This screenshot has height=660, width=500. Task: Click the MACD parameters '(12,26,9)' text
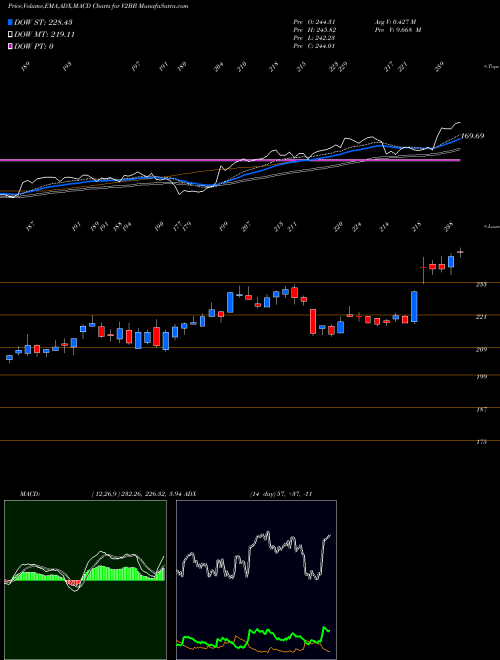click(105, 494)
